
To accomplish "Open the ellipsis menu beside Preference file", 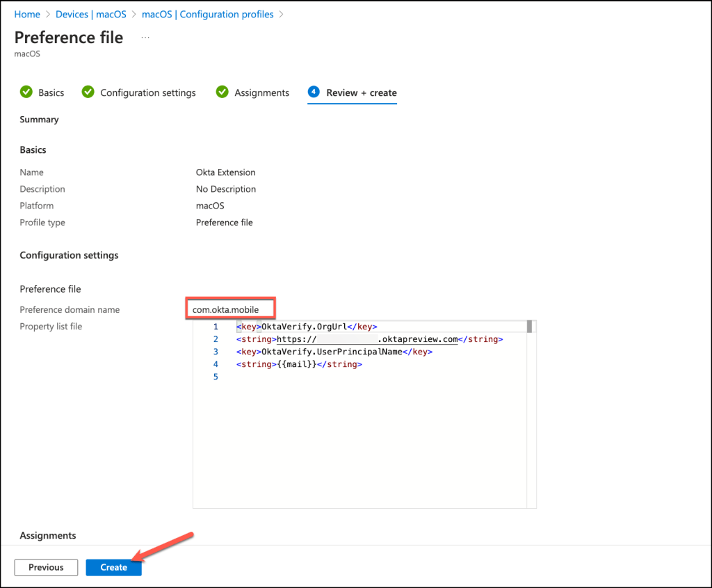I will point(145,38).
